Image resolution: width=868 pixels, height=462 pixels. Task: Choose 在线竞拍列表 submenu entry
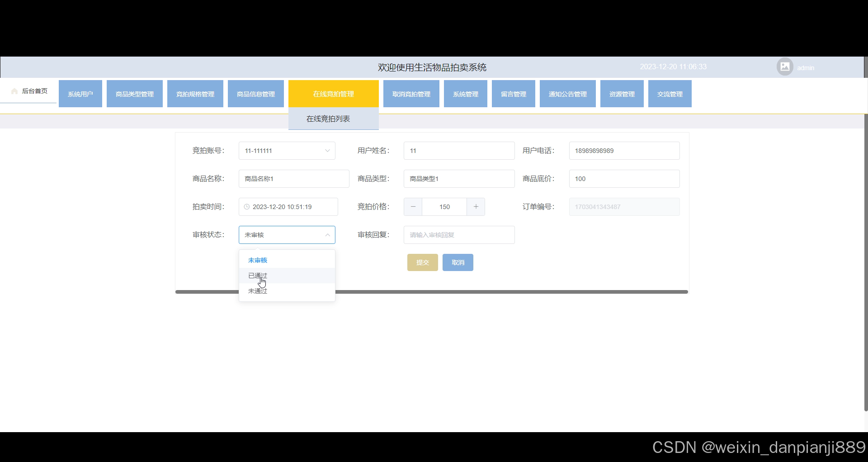334,119
